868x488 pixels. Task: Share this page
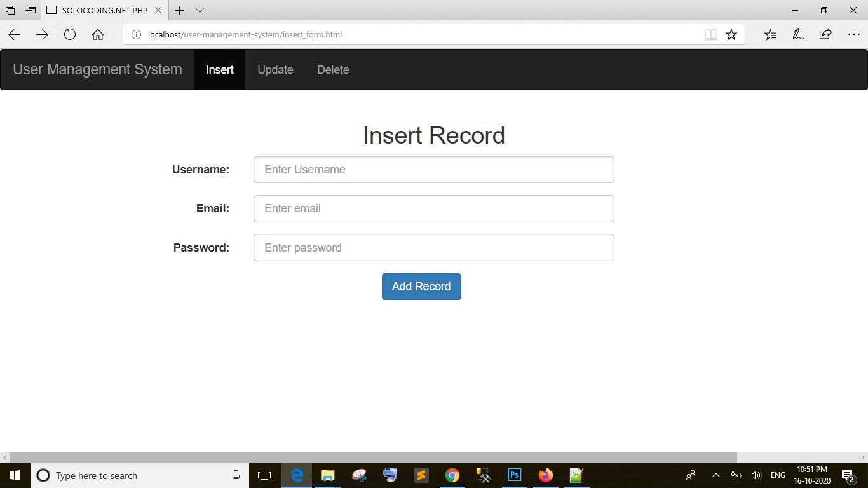click(825, 35)
